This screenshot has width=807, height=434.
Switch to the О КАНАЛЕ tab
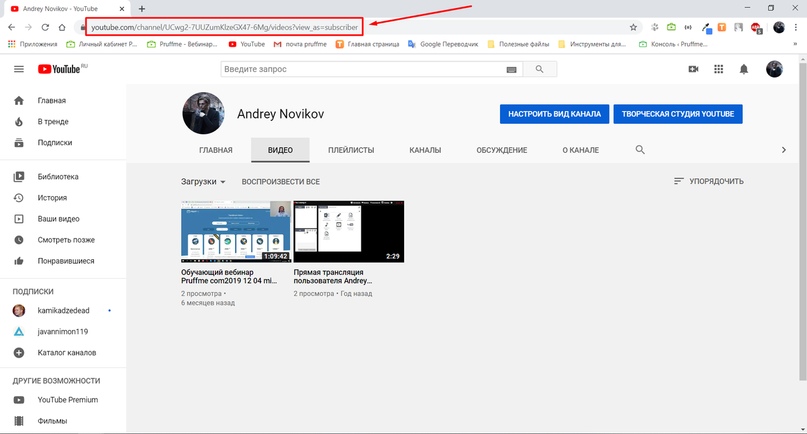581,150
